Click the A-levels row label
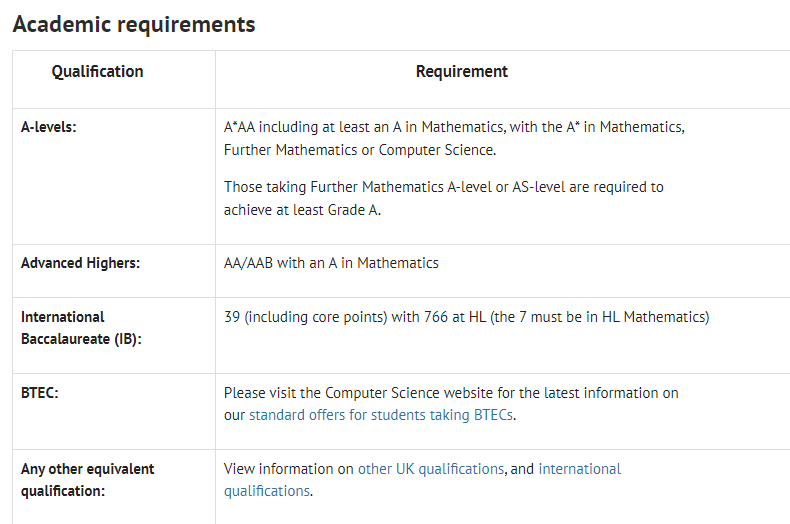790x524 pixels. click(49, 127)
